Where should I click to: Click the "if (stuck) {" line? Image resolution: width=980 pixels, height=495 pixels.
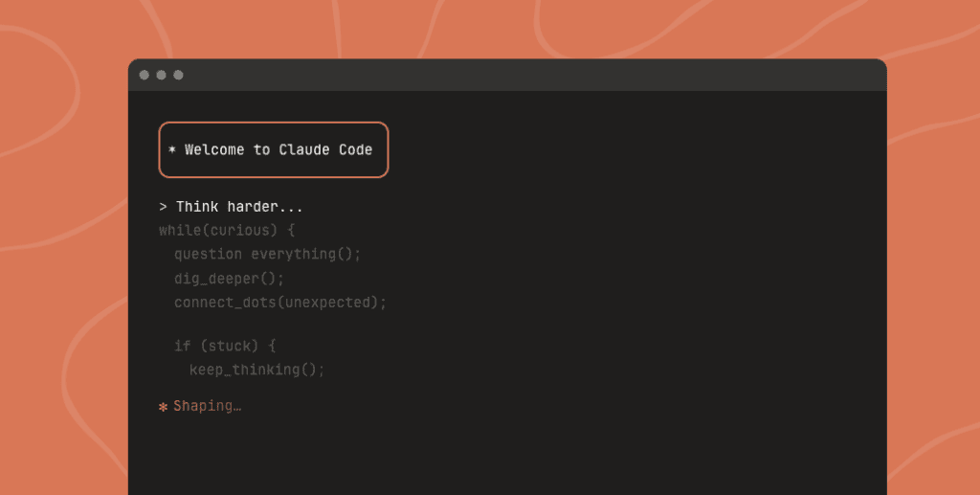point(225,346)
